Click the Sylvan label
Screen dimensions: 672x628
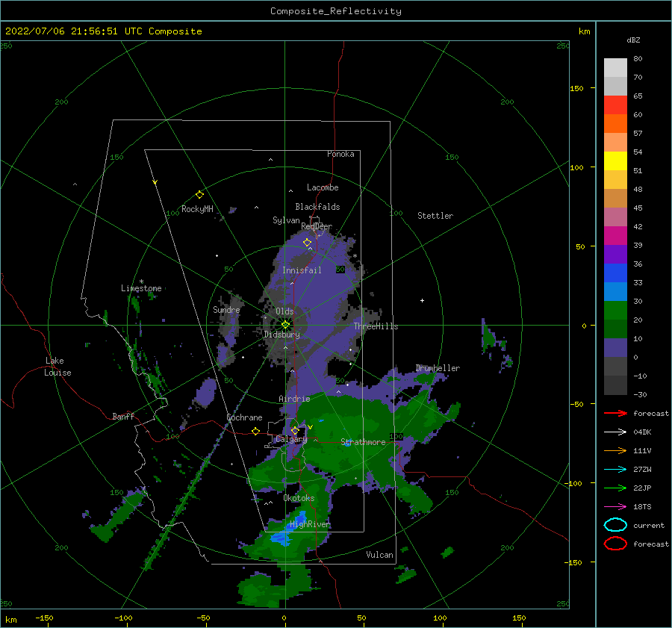click(286, 220)
